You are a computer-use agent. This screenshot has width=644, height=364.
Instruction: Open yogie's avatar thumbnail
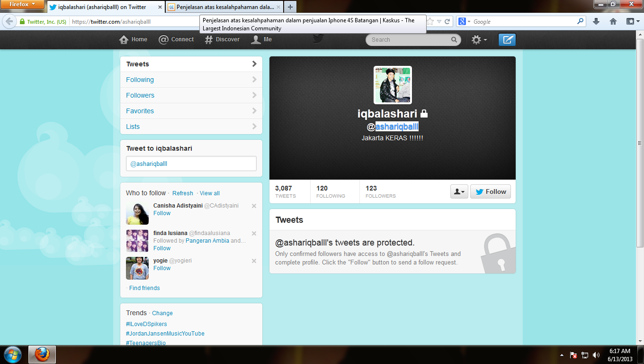137,268
